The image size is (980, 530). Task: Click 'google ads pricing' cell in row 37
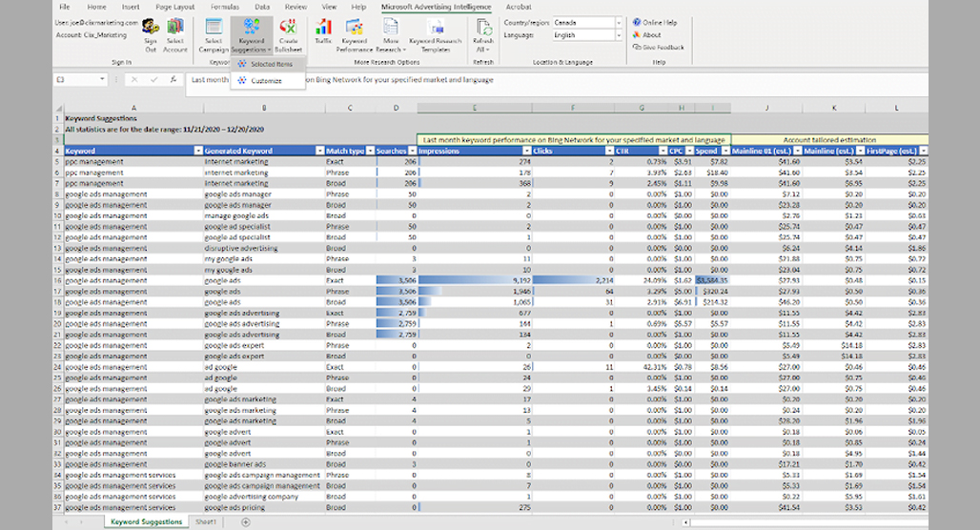click(x=264, y=507)
